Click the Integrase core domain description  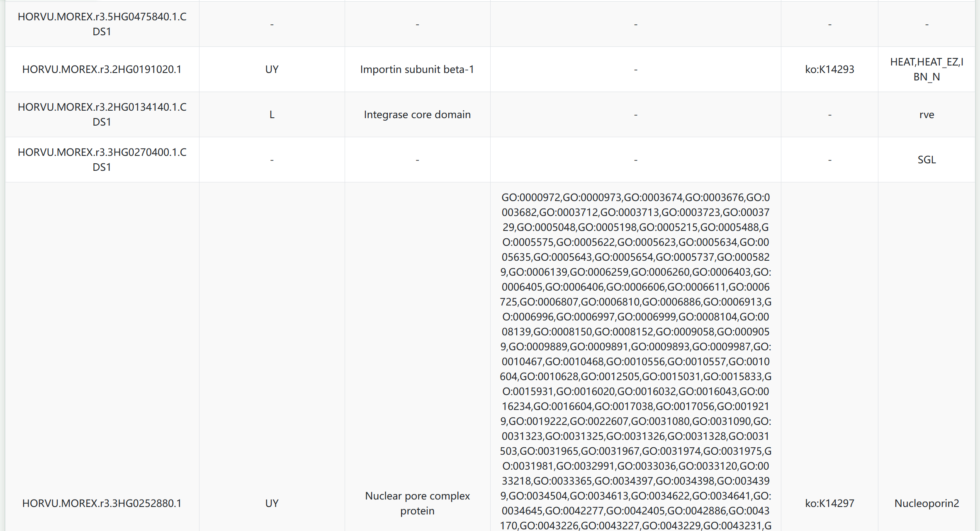[x=417, y=114]
